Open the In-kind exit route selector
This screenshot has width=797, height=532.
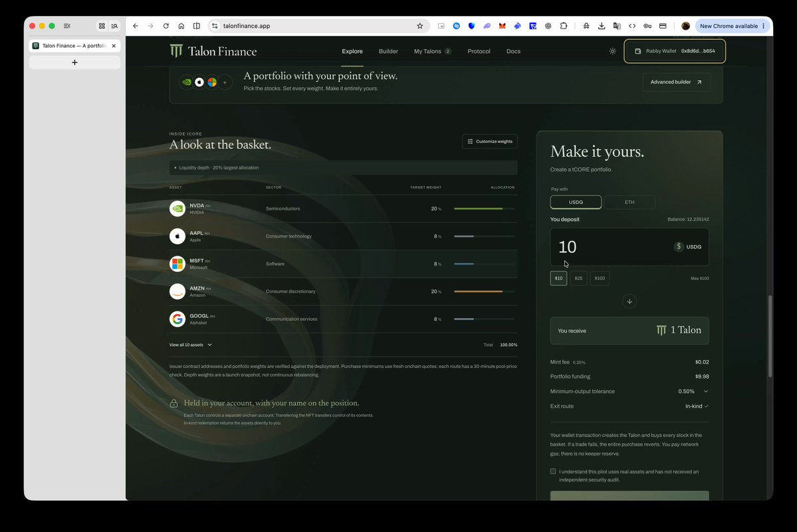[697, 406]
